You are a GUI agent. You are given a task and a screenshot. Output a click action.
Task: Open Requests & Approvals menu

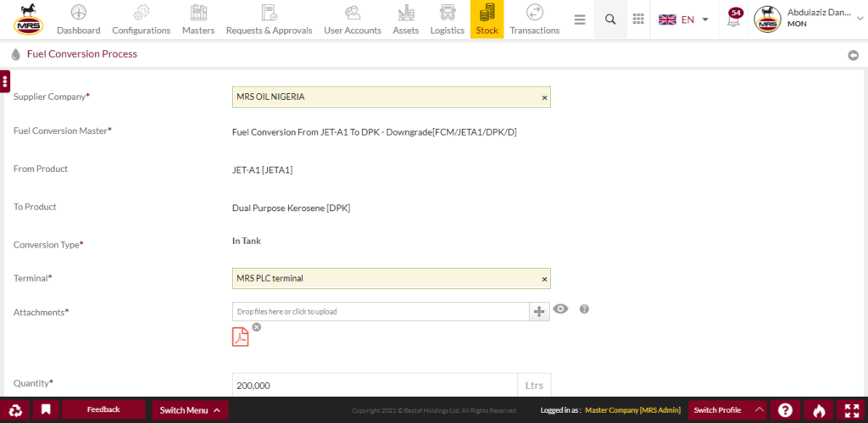(269, 20)
